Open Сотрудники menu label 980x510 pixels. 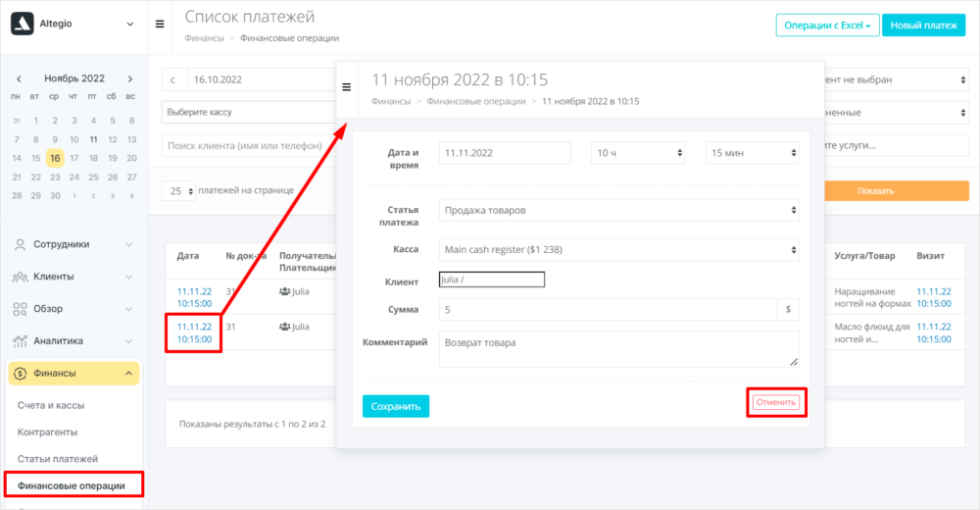(x=61, y=244)
